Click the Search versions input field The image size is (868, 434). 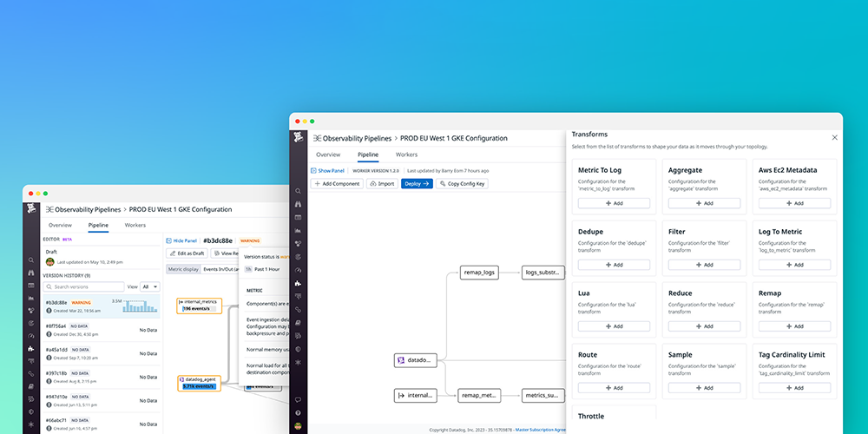tap(83, 286)
